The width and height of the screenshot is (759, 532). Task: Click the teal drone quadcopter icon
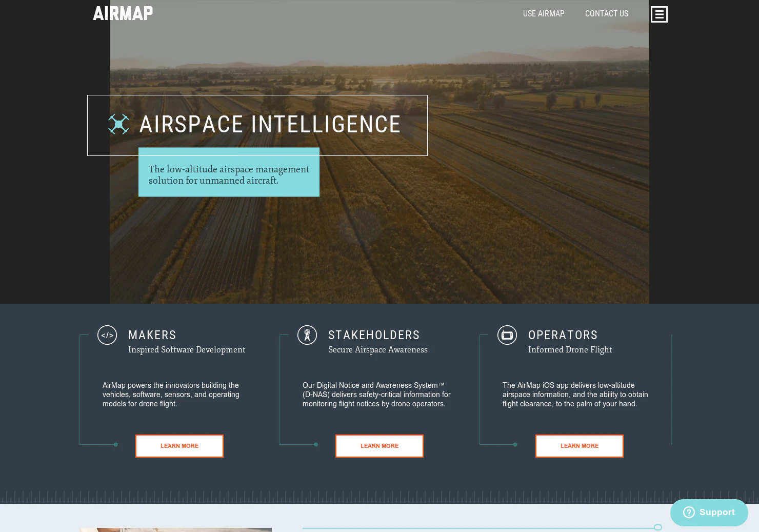[x=118, y=124]
